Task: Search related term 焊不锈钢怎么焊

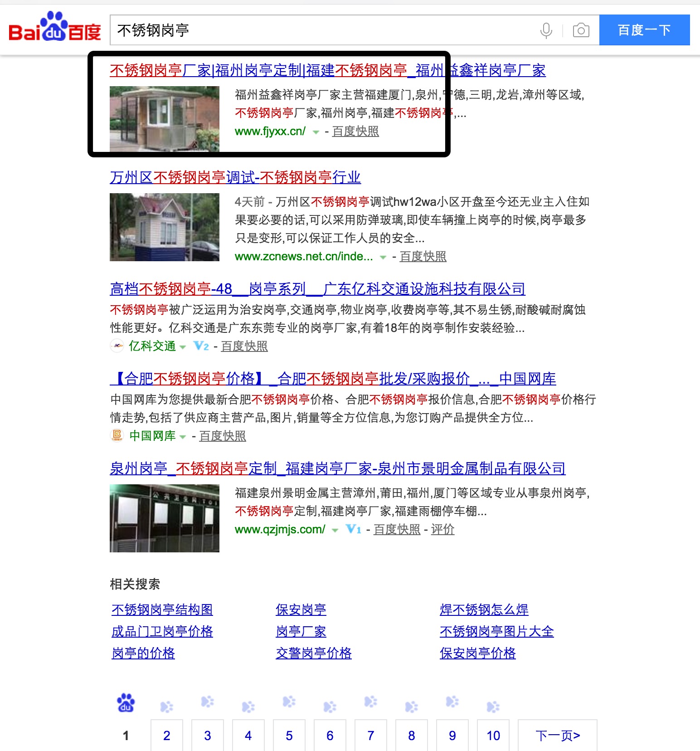Action: (x=484, y=610)
